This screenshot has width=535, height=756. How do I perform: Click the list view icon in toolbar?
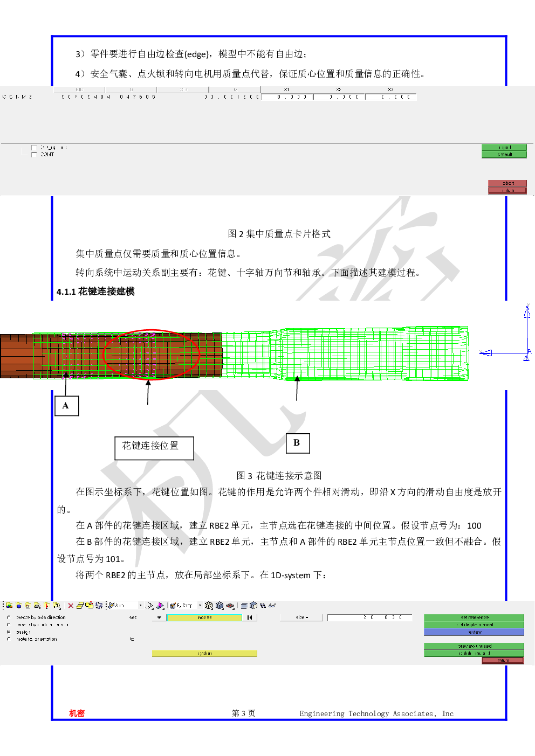point(244,606)
